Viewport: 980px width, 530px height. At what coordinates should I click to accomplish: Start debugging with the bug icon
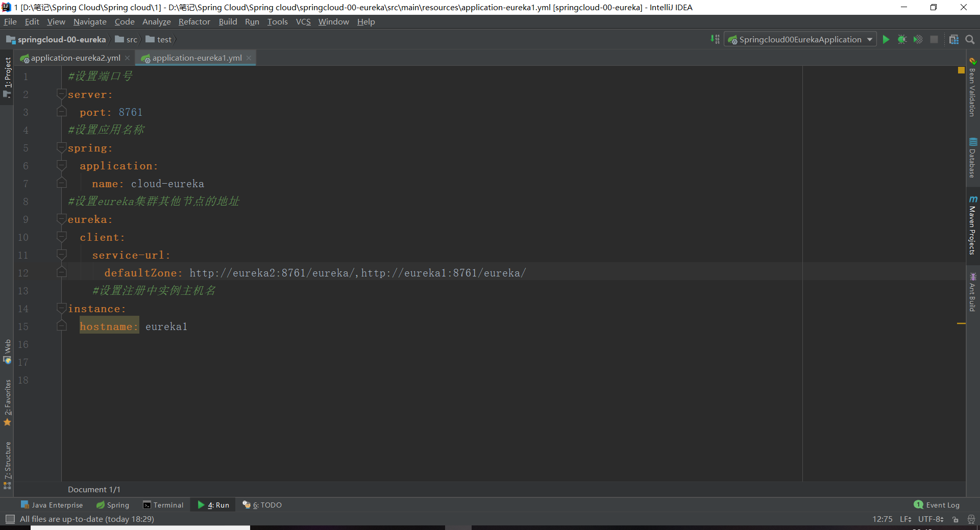[902, 40]
